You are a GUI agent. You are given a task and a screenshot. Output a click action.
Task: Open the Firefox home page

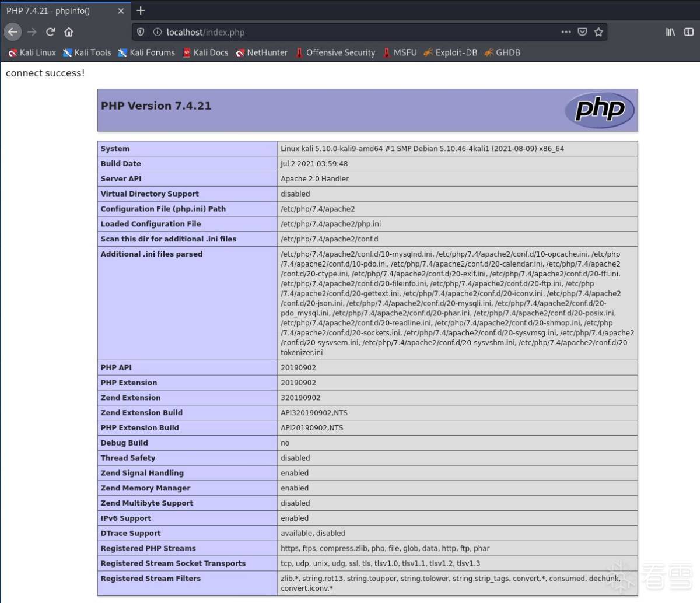tap(69, 32)
